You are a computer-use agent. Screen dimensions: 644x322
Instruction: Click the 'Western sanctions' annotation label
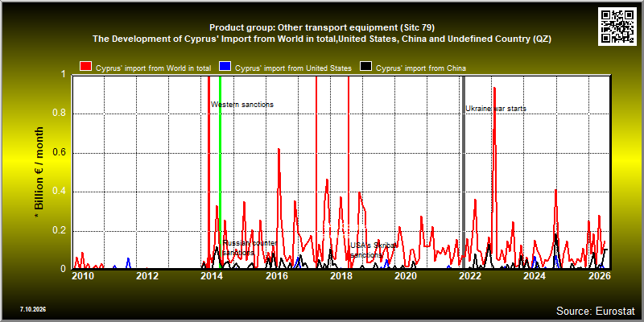(x=242, y=105)
